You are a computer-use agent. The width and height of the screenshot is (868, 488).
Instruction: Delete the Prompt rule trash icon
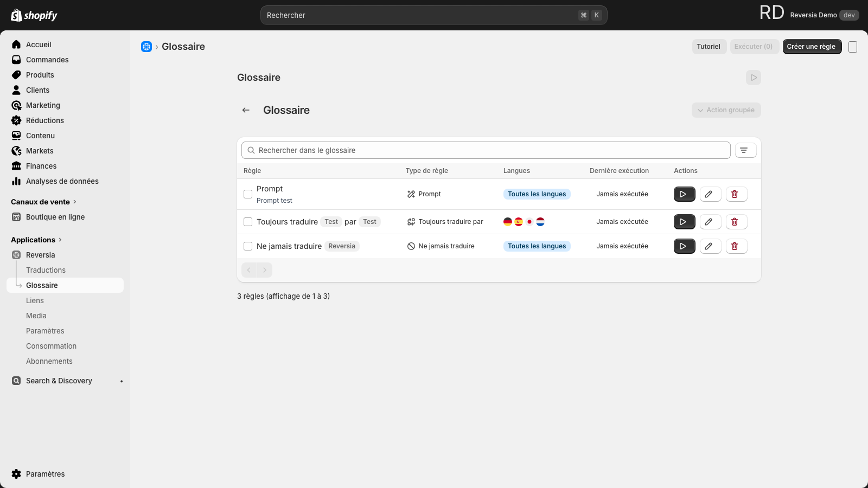[736, 194]
